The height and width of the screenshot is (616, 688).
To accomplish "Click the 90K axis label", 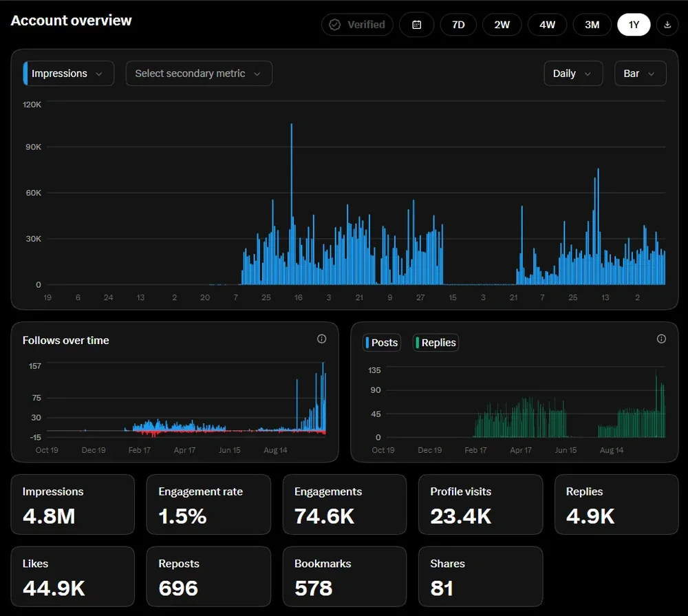I will click(33, 147).
